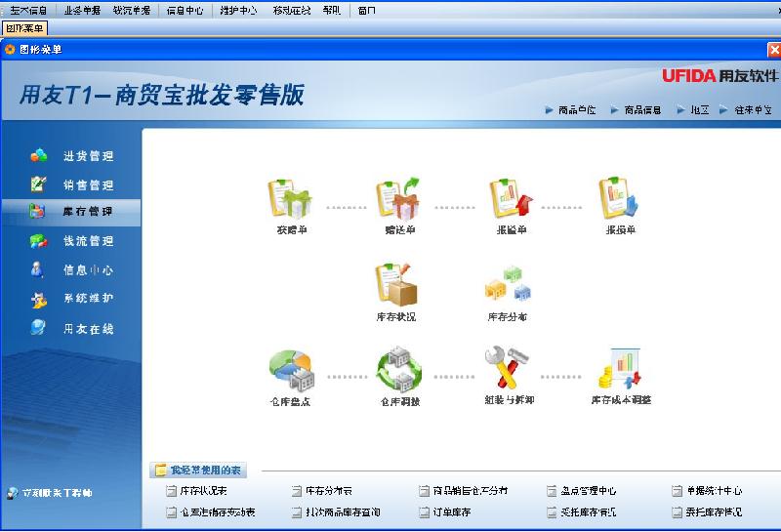Open the 报损单 loss report icon
This screenshot has height=532, width=781.
pos(619,199)
